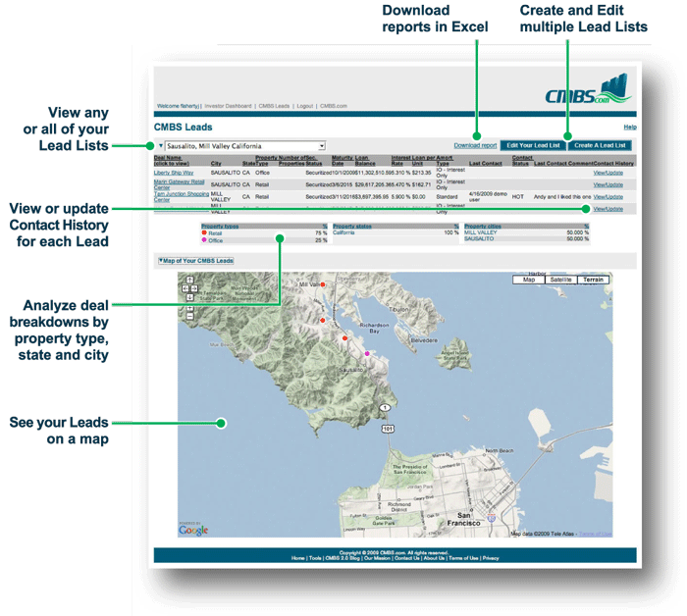Click the Highway 1 shield on map

tap(385, 408)
